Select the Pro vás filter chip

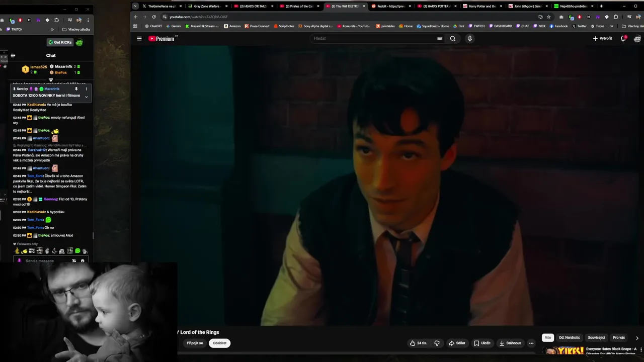coord(619,338)
